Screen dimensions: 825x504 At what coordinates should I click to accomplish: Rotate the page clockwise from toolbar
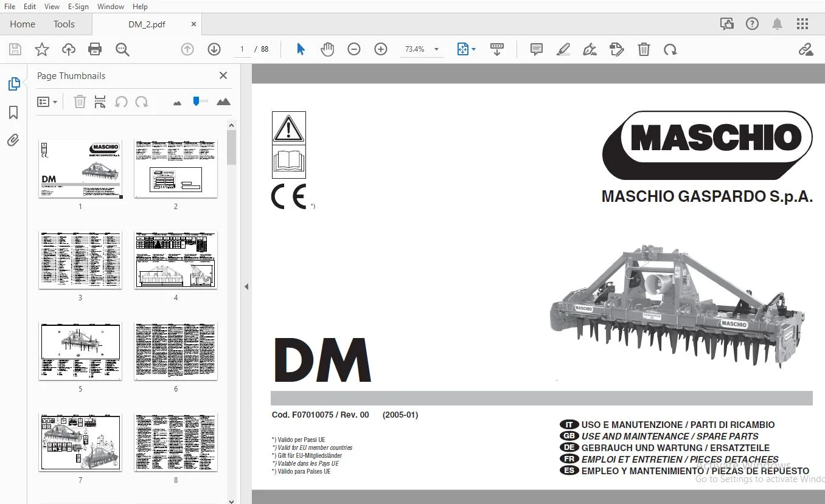pyautogui.click(x=670, y=49)
